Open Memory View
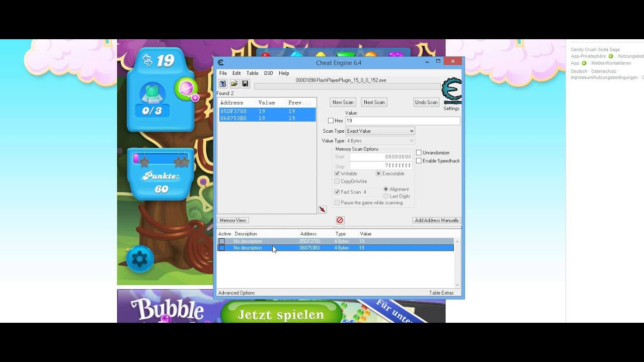 click(233, 220)
